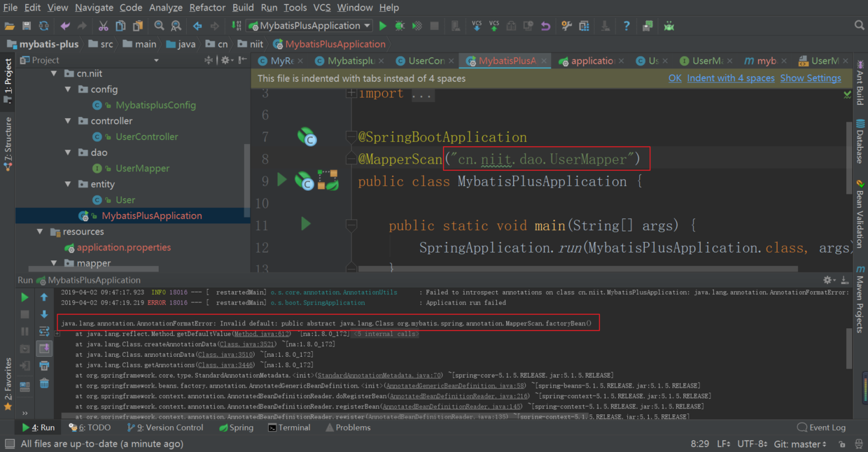Viewport: 868px width, 452px height.
Task: Select MybatisplusConfig in project tree
Action: tap(155, 105)
